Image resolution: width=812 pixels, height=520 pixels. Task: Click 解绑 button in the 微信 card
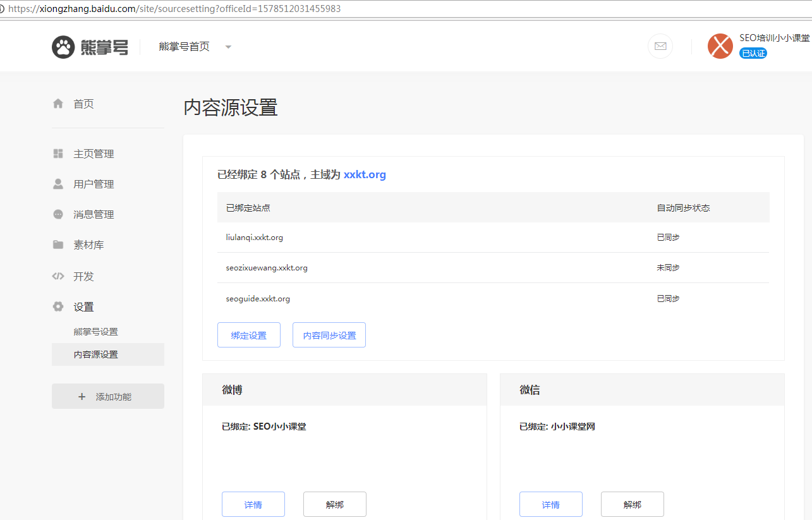pos(633,504)
